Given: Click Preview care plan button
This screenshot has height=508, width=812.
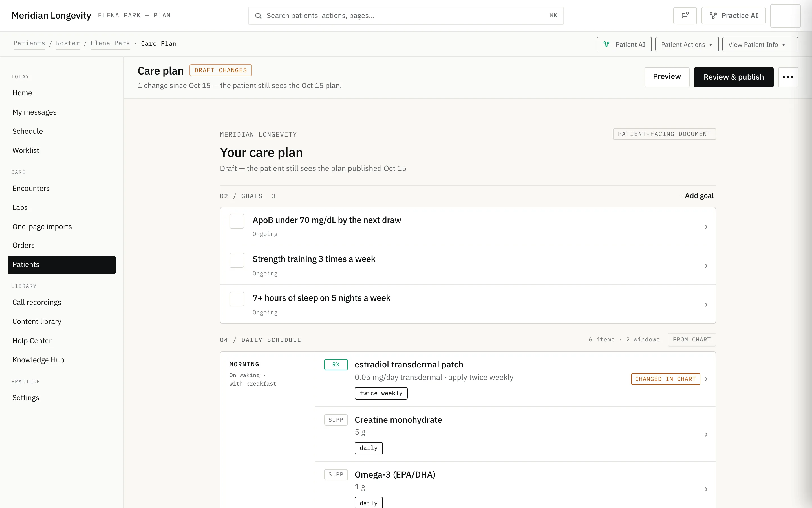Looking at the screenshot, I should coord(667,77).
